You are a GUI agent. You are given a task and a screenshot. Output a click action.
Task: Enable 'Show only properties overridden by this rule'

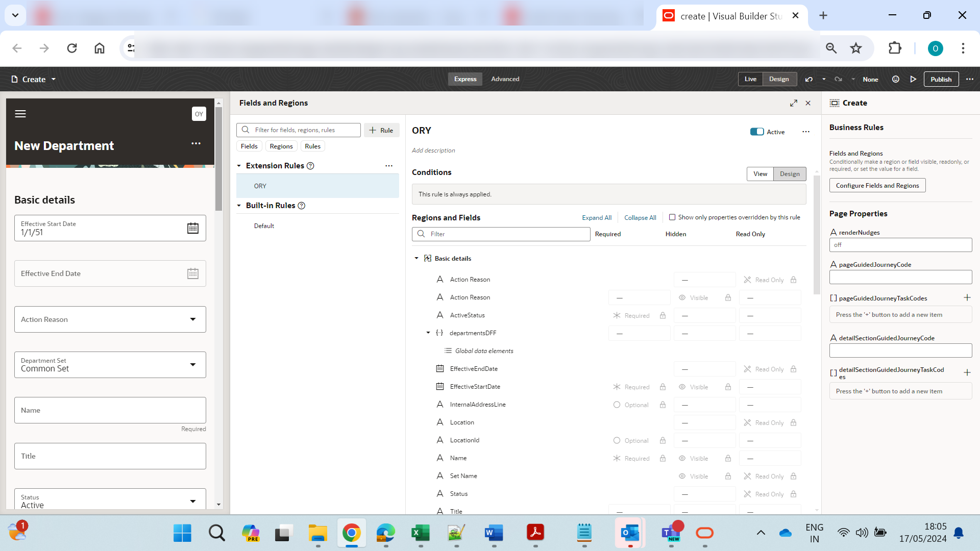pyautogui.click(x=672, y=217)
